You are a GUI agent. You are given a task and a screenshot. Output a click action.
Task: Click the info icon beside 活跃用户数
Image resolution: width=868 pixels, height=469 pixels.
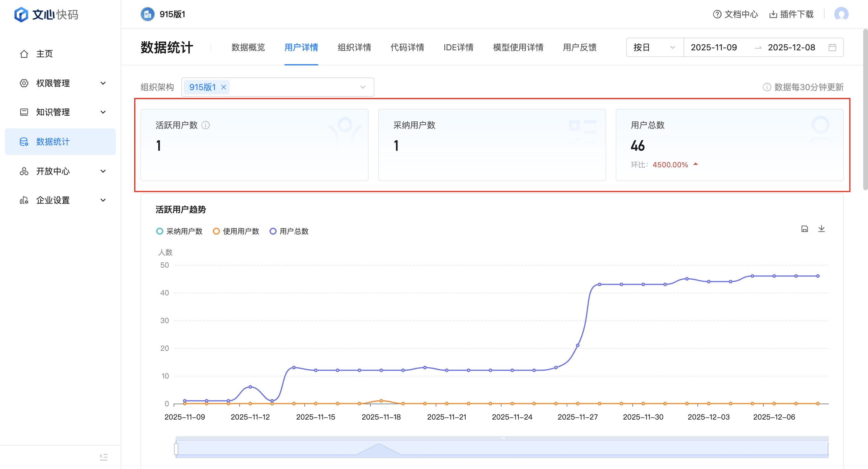click(x=206, y=125)
